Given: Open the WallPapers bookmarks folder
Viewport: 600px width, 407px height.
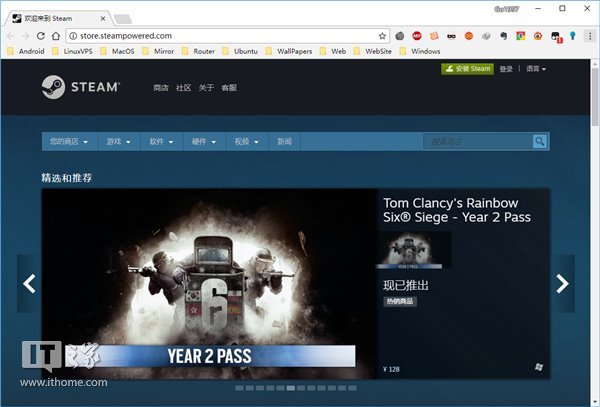Looking at the screenshot, I should tap(289, 51).
